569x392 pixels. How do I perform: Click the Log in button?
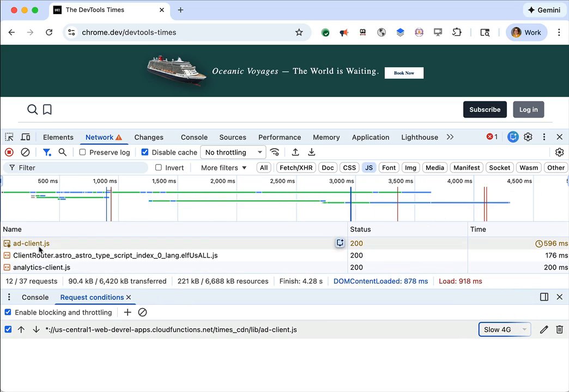point(528,109)
